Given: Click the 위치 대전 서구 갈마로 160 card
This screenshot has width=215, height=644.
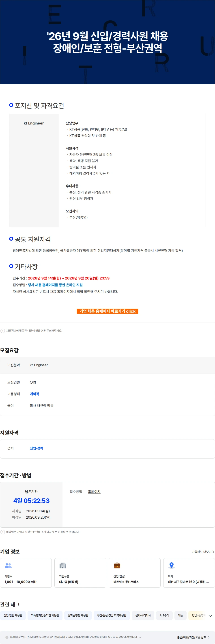Looking at the screenshot, I should [x=189, y=573].
